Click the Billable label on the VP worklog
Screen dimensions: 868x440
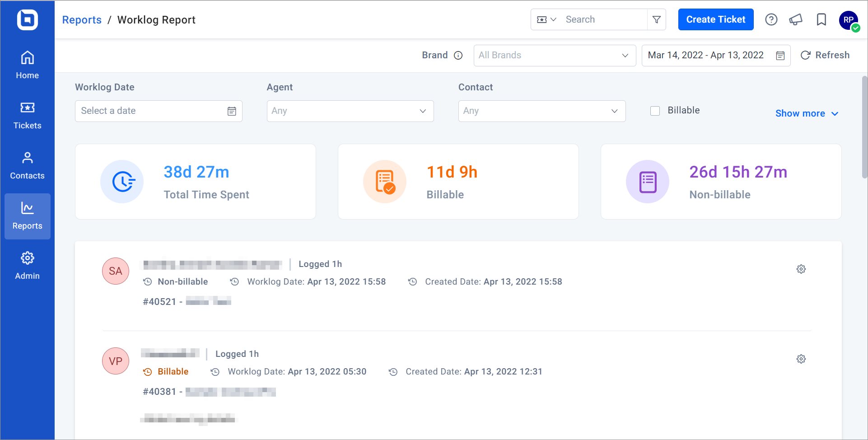pos(173,372)
